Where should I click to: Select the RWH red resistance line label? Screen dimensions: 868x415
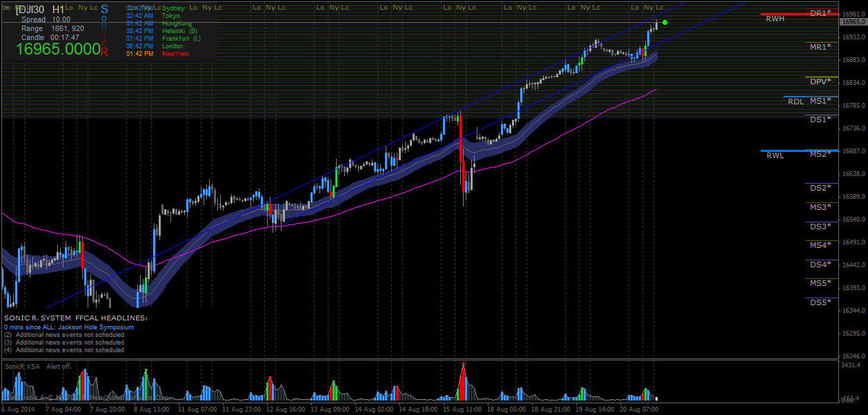[775, 19]
